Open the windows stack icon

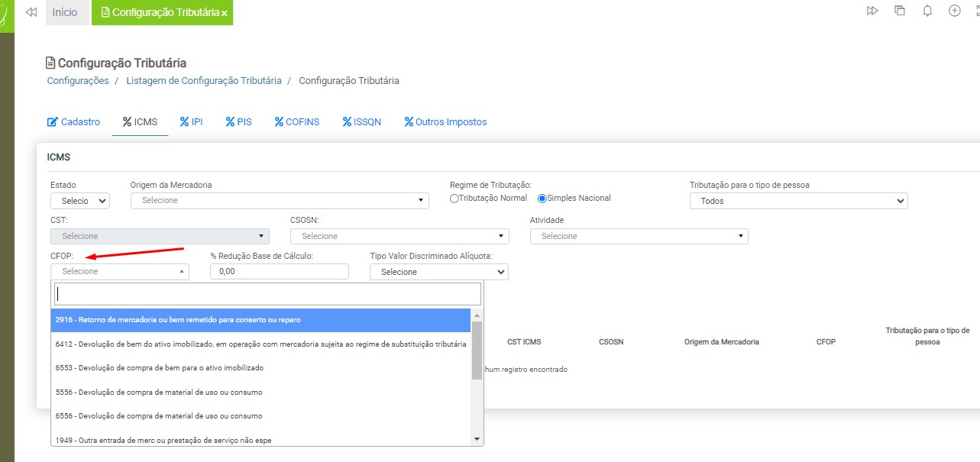tap(900, 11)
